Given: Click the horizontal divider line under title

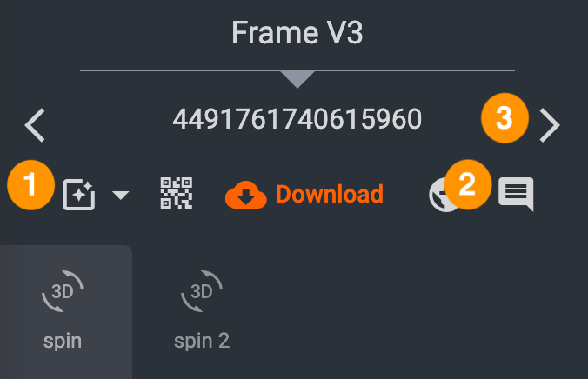Looking at the screenshot, I should [x=297, y=70].
